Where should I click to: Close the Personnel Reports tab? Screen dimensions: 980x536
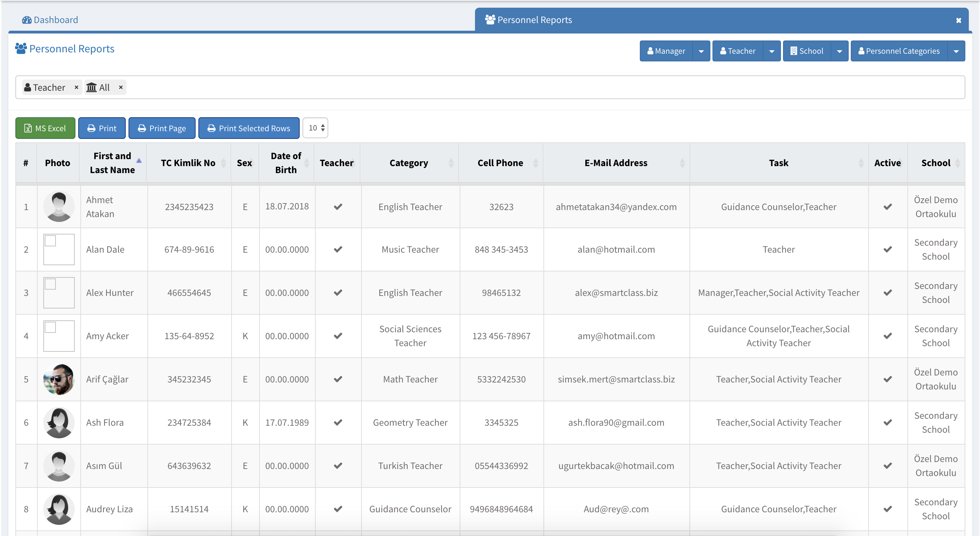click(958, 20)
